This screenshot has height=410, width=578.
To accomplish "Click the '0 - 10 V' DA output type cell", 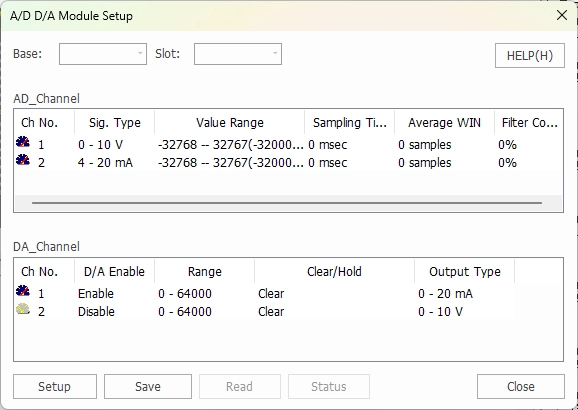I will (440, 312).
